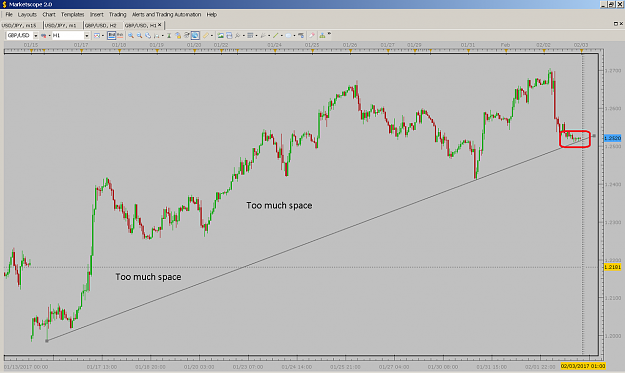Image resolution: width=625 pixels, height=373 pixels.
Task: Open the Help menu
Action: tap(212, 14)
